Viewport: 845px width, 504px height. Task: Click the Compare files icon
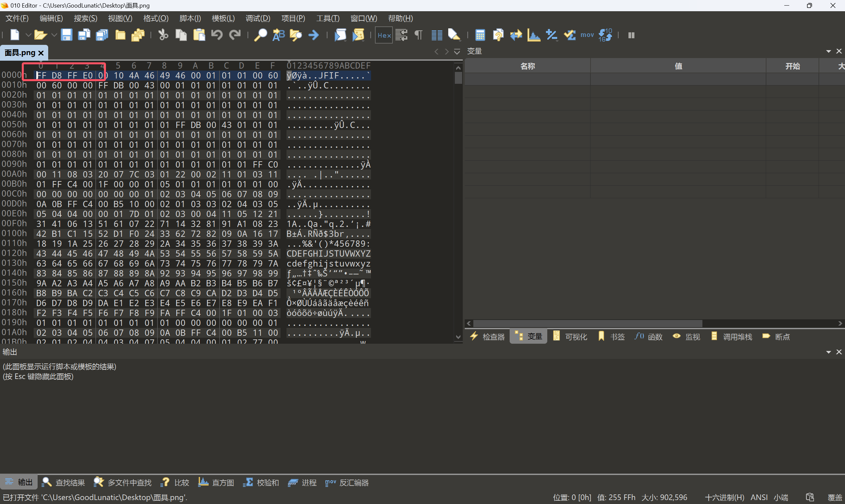coord(498,35)
